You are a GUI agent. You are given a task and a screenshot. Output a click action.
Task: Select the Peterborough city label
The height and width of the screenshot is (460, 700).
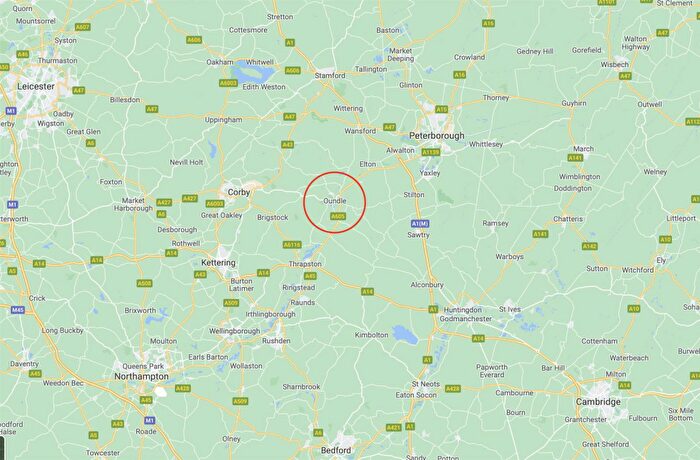pos(437,135)
